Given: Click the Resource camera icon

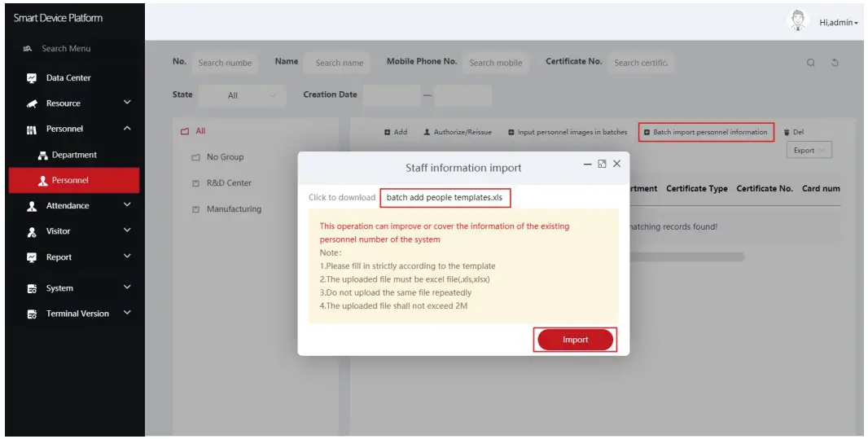Looking at the screenshot, I should 32,103.
